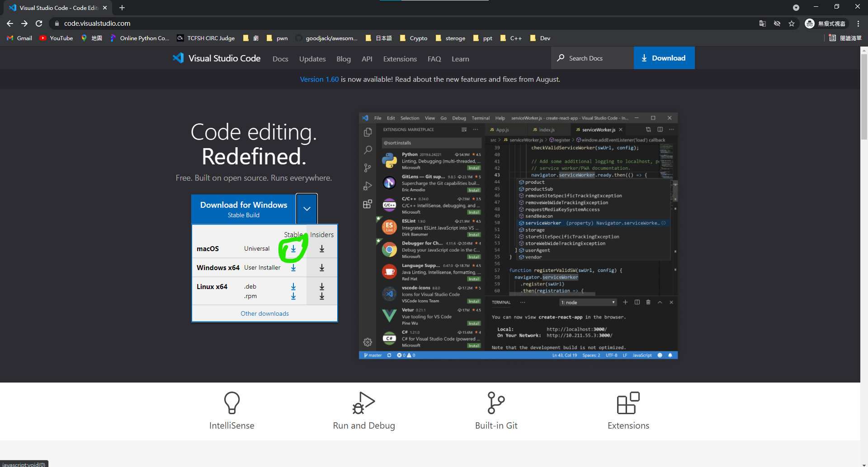Click the third-party cookie blocked eye icon
The image size is (868, 467).
(x=777, y=23)
